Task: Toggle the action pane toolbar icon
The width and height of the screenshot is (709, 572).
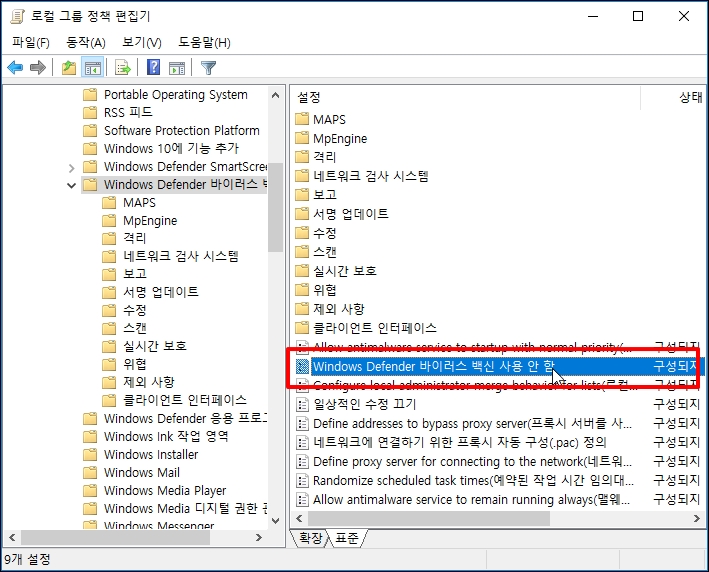Action: coord(177,68)
